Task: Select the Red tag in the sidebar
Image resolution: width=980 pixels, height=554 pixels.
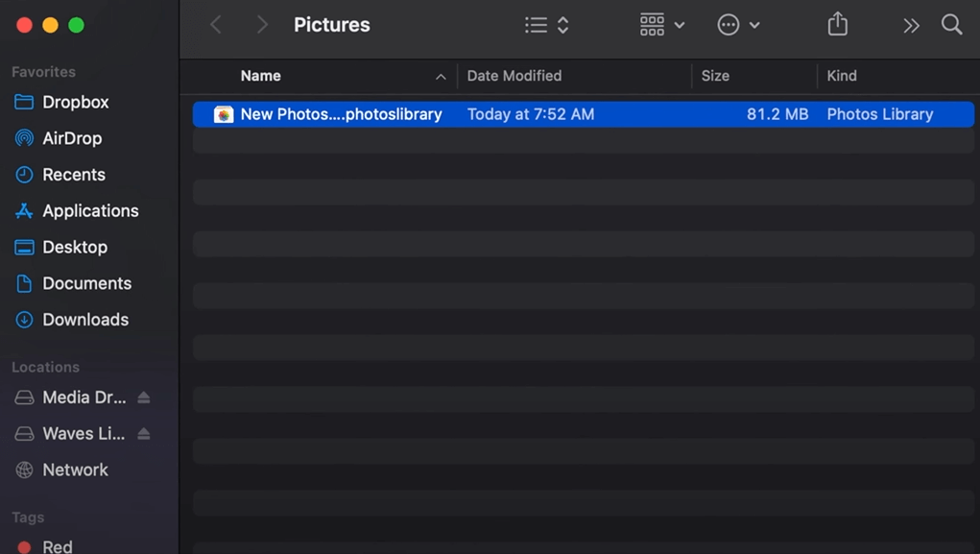Action: coord(57,544)
